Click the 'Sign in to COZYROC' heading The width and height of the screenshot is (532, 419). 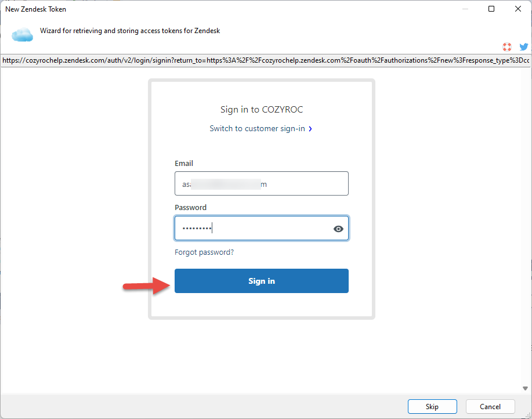[262, 110]
